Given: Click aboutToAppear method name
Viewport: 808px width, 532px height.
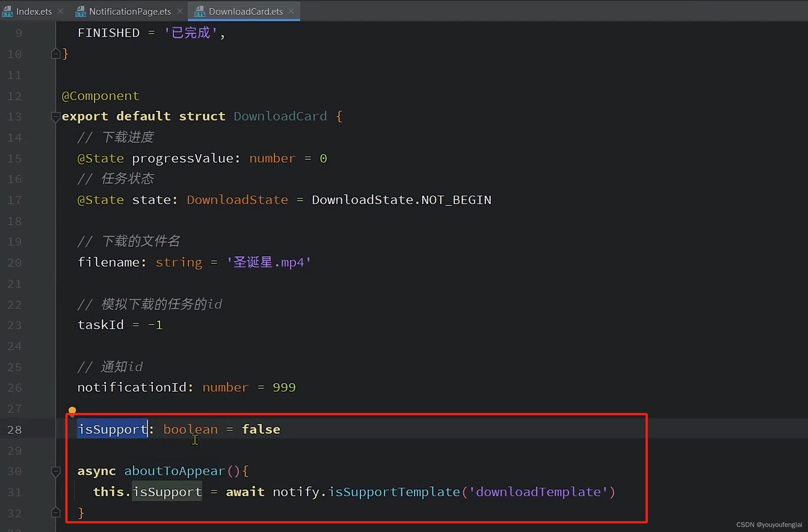Looking at the screenshot, I should [x=175, y=471].
